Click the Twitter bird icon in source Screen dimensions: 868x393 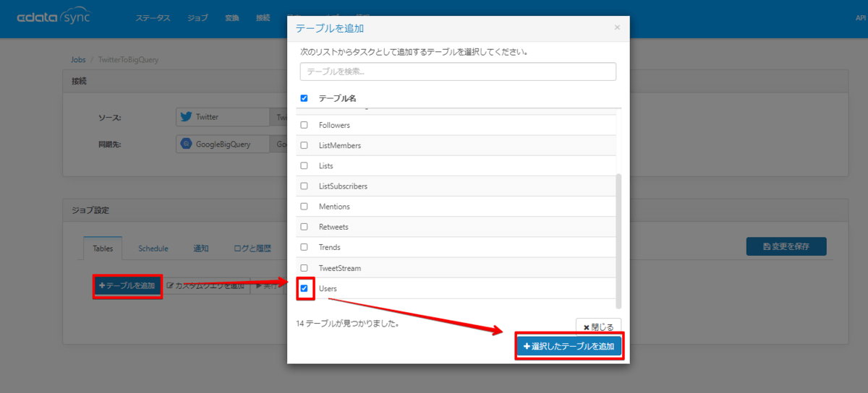coord(186,116)
